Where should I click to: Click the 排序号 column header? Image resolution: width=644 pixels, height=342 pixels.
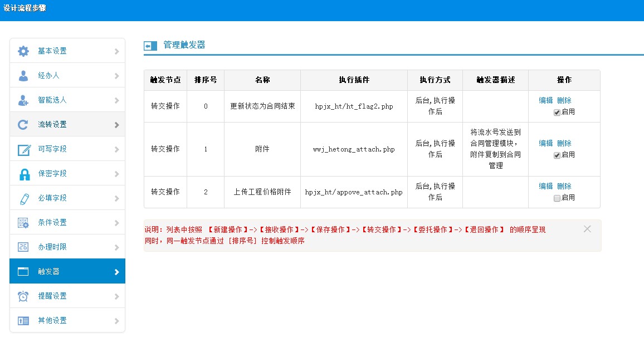click(206, 80)
